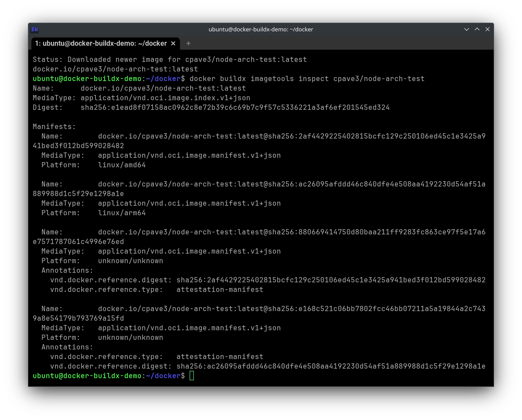Close the terminal window
The width and height of the screenshot is (522, 420).
click(x=488, y=29)
